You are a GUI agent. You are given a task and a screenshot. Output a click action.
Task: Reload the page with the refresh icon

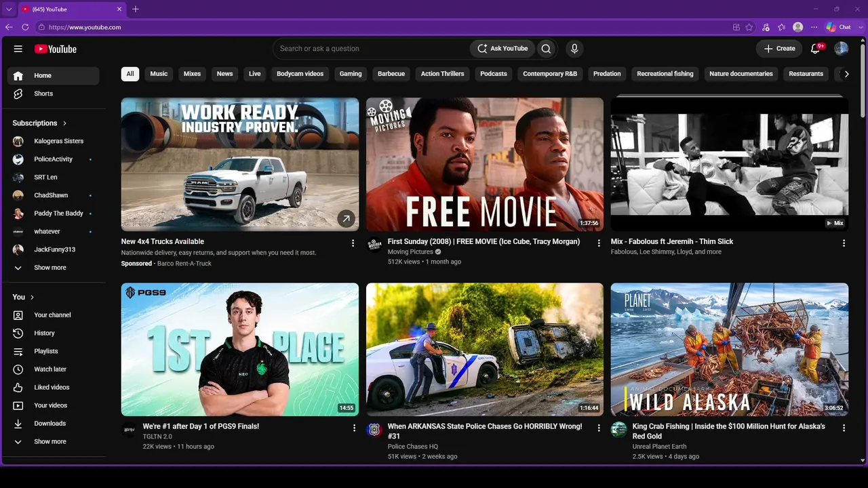point(25,27)
